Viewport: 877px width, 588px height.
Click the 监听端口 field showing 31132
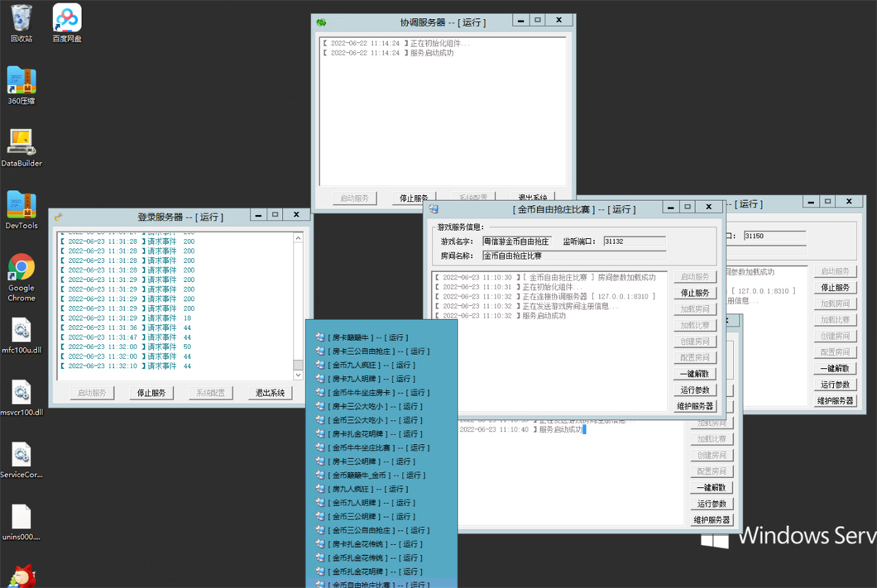pyautogui.click(x=634, y=242)
